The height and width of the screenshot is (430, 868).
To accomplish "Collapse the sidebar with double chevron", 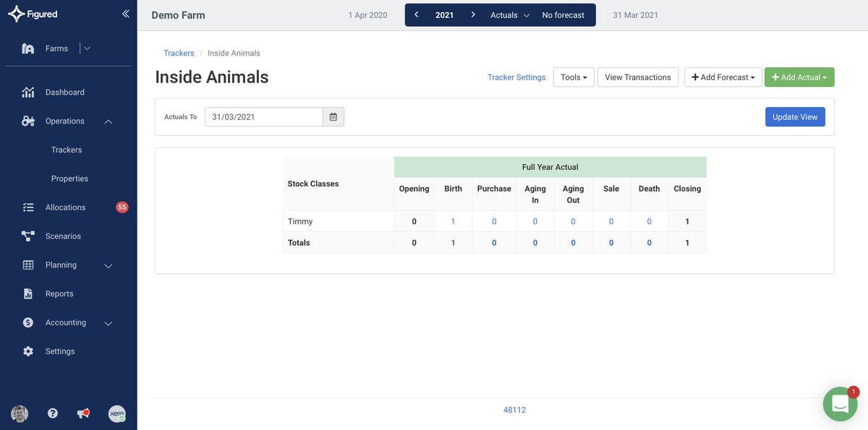I will [x=125, y=14].
